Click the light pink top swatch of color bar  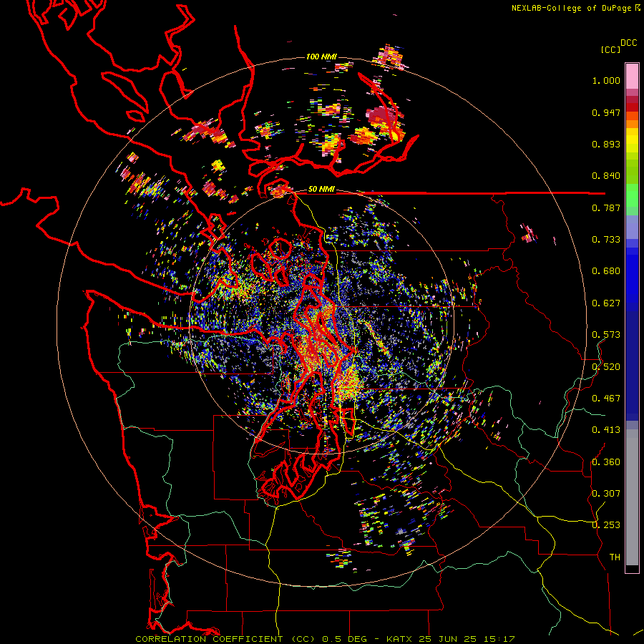click(x=632, y=76)
